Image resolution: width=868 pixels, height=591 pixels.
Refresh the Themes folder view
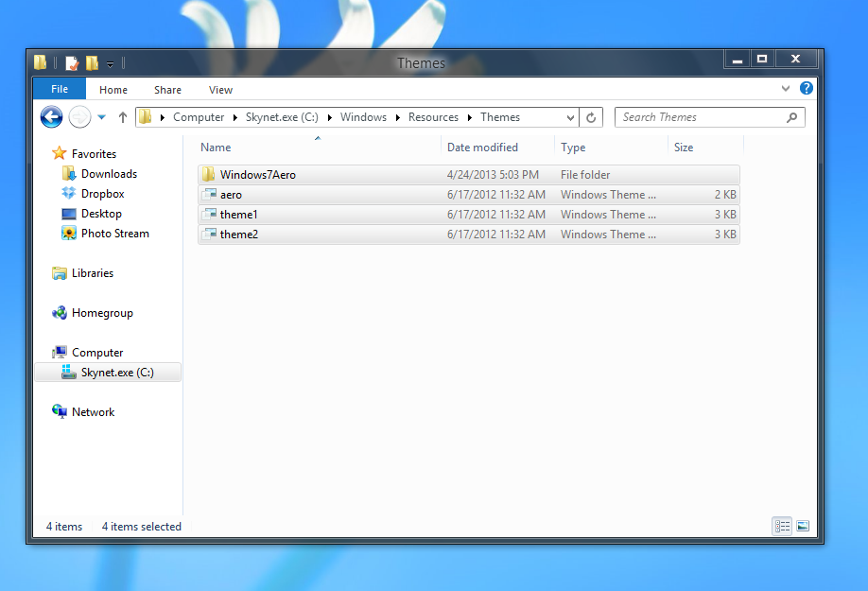pyautogui.click(x=591, y=117)
